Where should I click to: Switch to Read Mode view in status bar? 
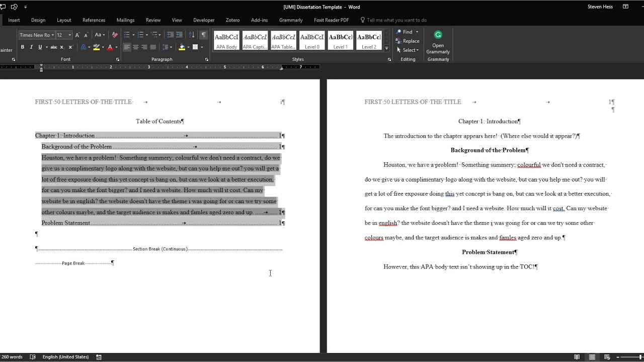click(577, 357)
